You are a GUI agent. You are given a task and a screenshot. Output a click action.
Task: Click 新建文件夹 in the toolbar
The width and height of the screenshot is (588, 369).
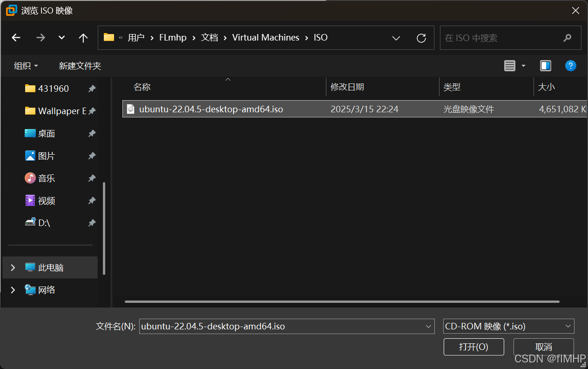80,66
